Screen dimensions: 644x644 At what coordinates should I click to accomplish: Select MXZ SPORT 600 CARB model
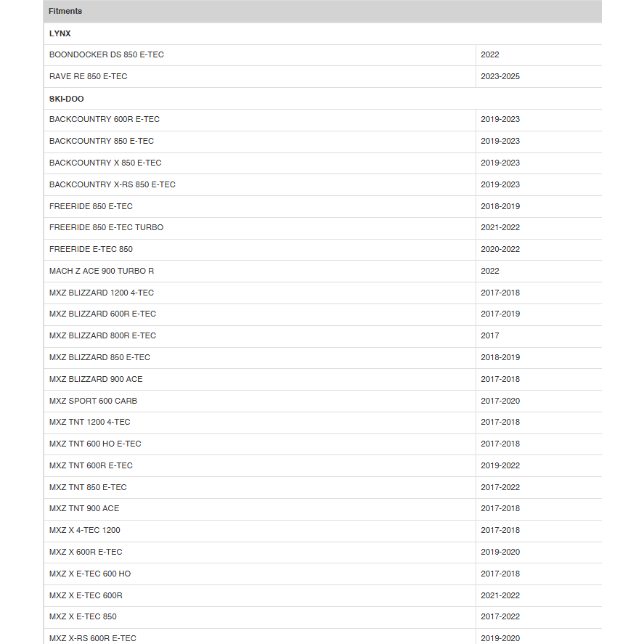[x=93, y=401]
